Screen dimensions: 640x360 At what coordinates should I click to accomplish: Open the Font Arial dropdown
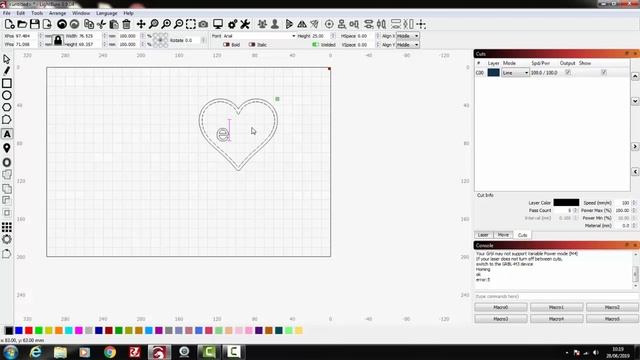coord(259,36)
